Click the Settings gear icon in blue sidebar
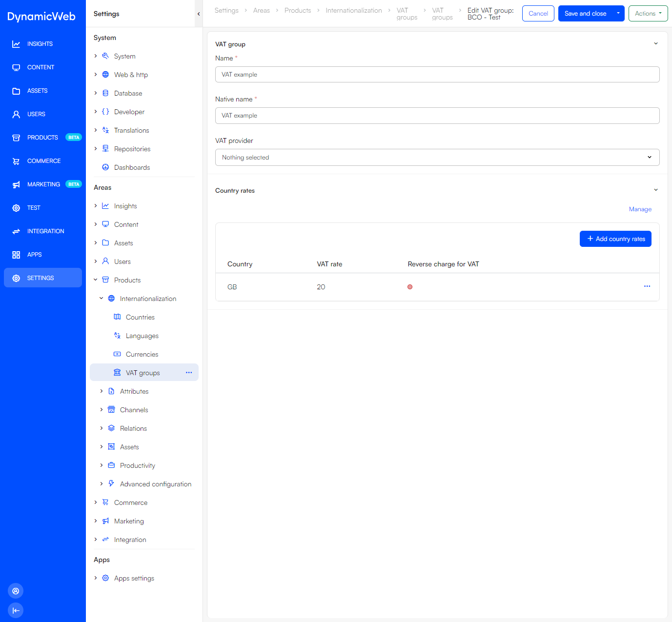The image size is (672, 622). click(x=16, y=278)
